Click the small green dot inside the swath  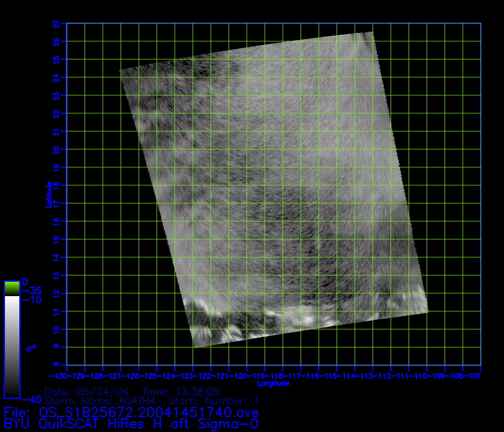pos(342,179)
